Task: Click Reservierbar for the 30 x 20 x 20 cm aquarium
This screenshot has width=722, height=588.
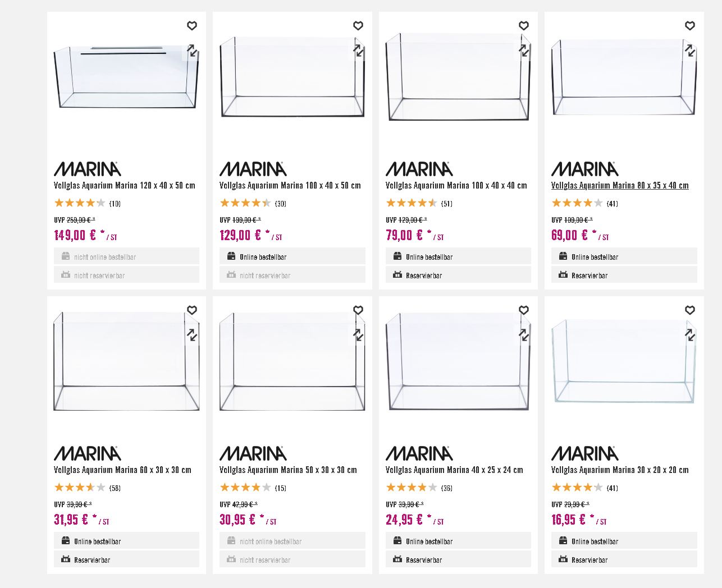Action: [623, 560]
